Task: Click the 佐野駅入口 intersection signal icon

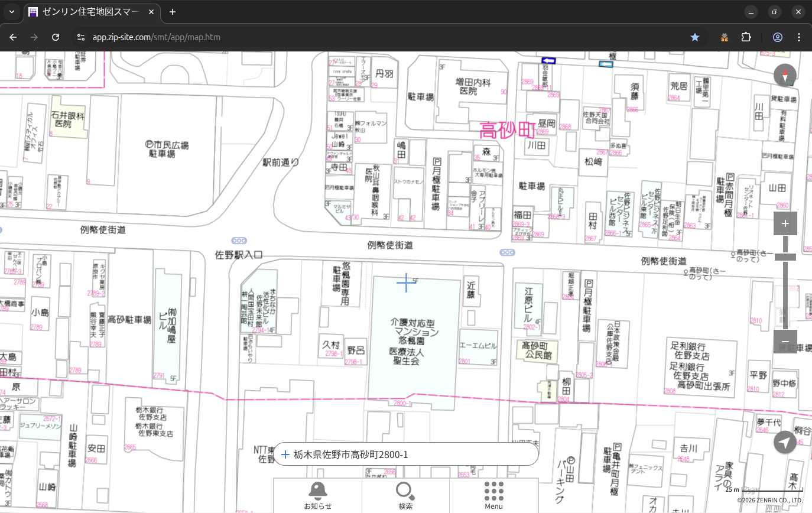Action: point(239,241)
